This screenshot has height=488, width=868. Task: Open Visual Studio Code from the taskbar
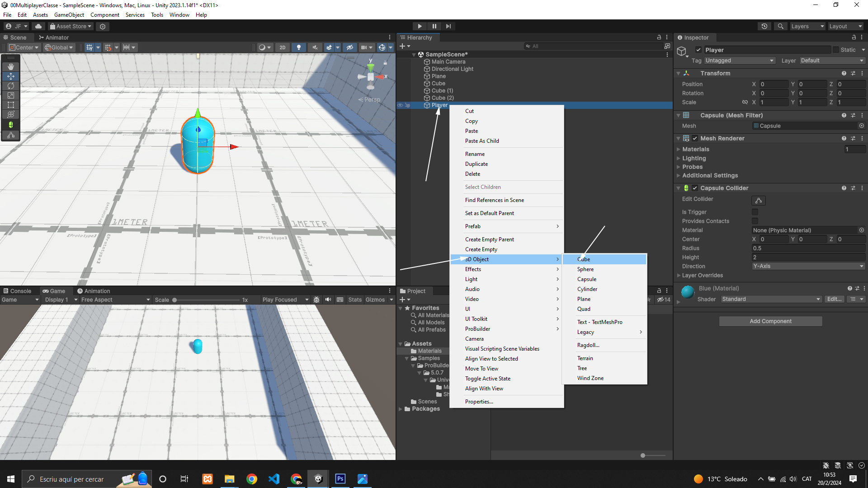(x=274, y=479)
